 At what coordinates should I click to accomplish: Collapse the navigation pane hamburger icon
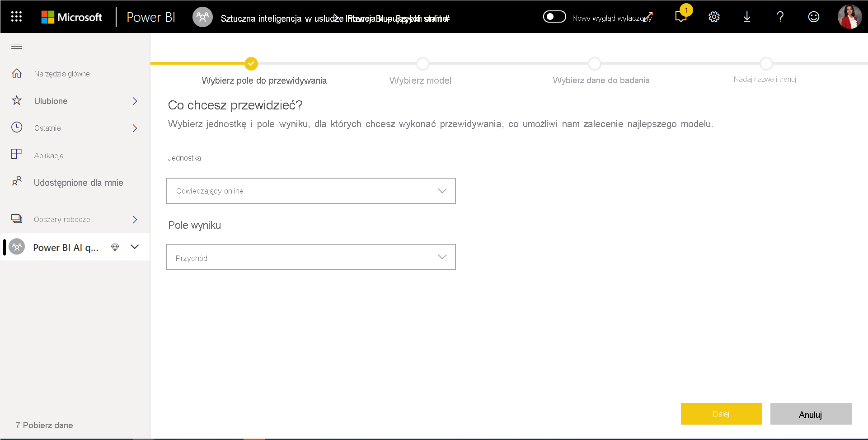point(17,46)
